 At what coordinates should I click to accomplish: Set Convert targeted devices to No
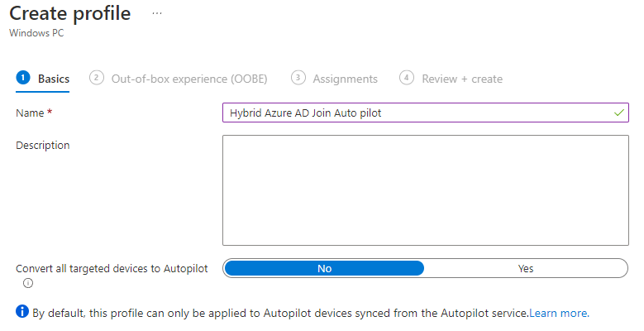pos(324,268)
